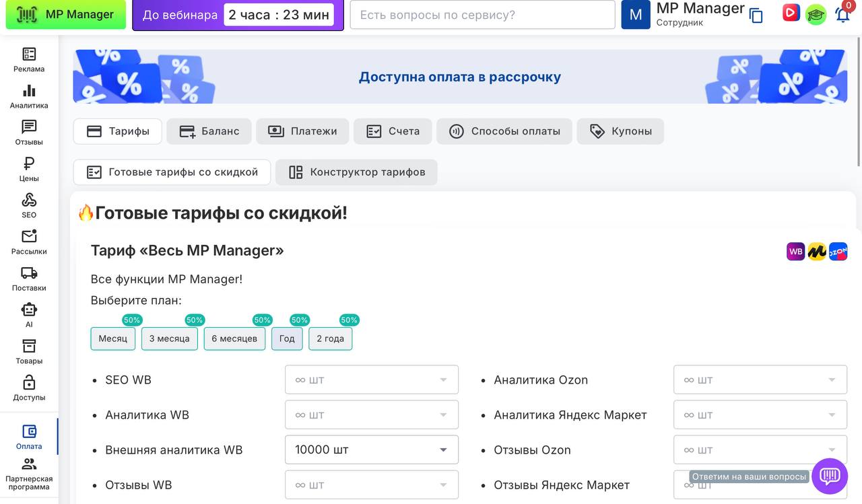
Task: Open the Реклама sidebar section
Action: click(29, 60)
